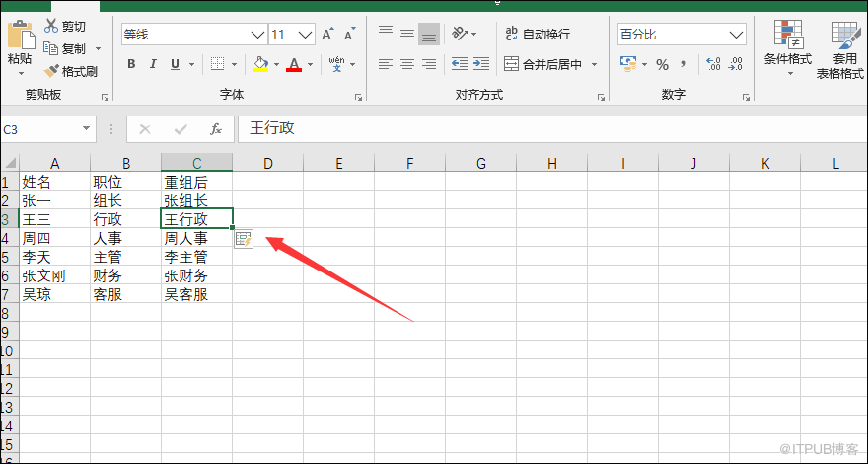
Task: Open alignment group dialog launcher
Action: pos(601,97)
